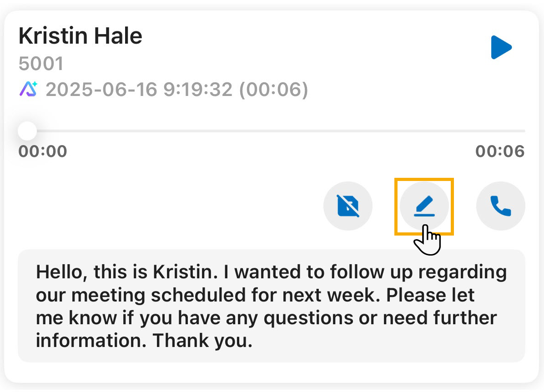The height and width of the screenshot is (392, 544).
Task: Click the time 9:19:32 in the timestamp
Action: [x=198, y=90]
